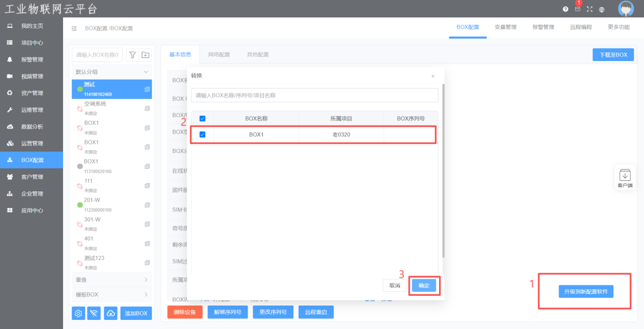
Task: Uncheck the BOX1 row checkbox
Action: click(202, 134)
